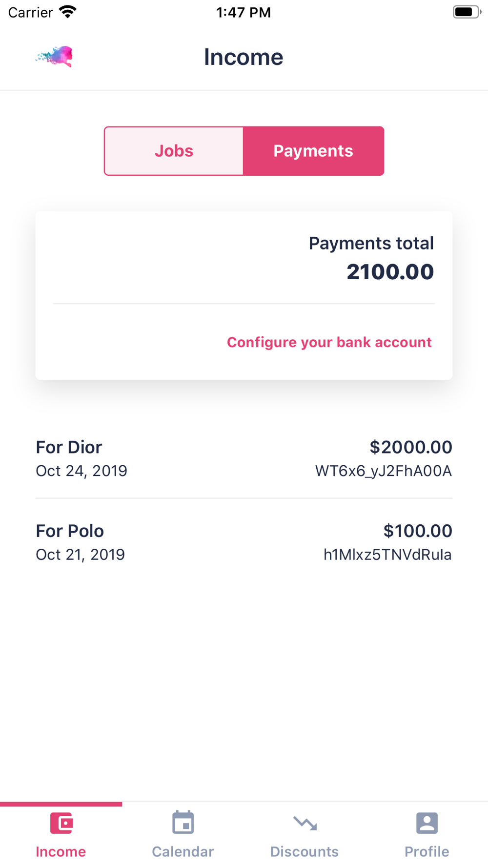Tap the Discounts tab label
This screenshot has width=488, height=868.
tap(305, 852)
